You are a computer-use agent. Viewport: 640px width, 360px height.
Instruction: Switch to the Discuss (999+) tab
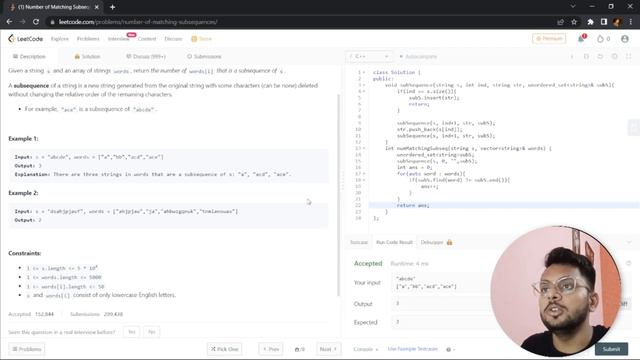coord(146,56)
